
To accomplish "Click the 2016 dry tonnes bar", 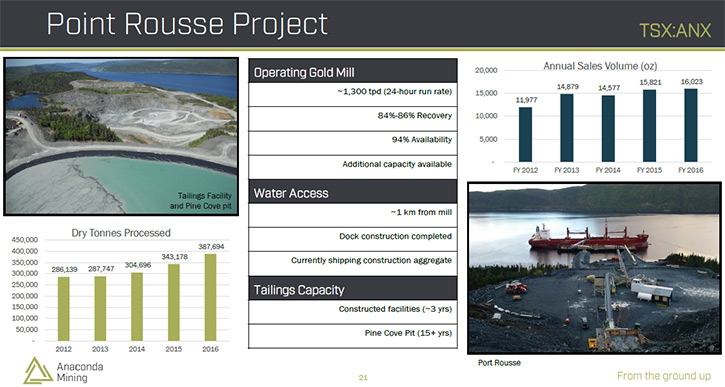I will tap(210, 297).
